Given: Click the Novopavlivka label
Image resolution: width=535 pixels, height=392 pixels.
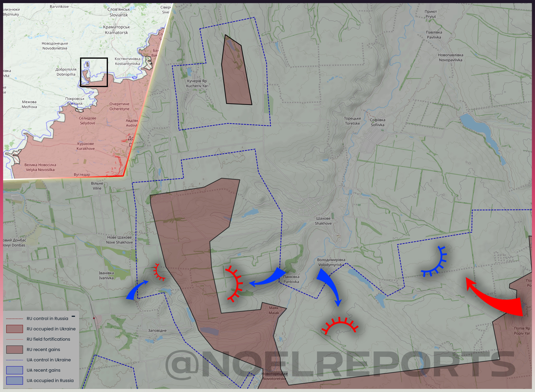Looking at the screenshot, I should coord(450,57).
